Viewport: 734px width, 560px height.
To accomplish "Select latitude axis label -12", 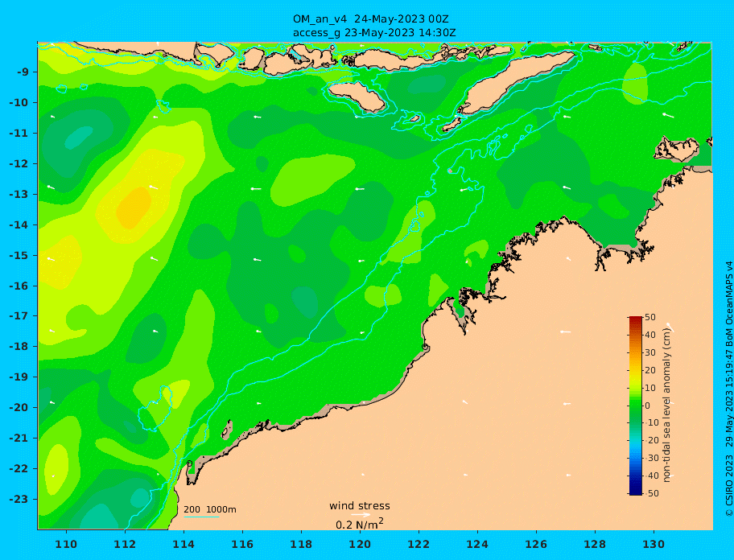I will (x=19, y=164).
